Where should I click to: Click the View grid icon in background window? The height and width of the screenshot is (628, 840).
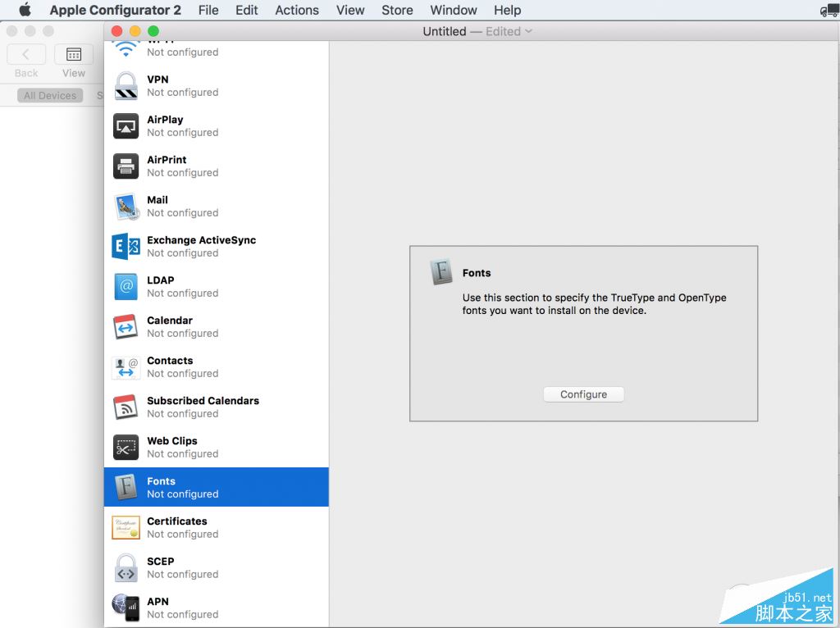point(73,54)
